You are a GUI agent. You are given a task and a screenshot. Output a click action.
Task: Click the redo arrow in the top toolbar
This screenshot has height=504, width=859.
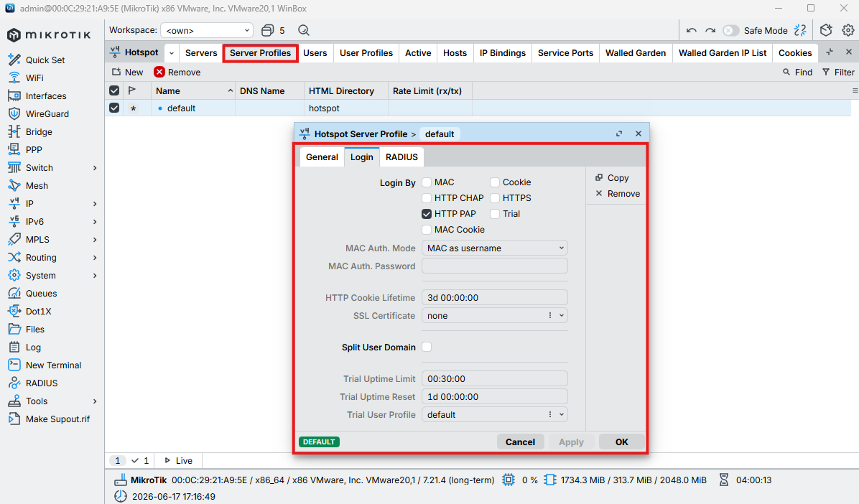pyautogui.click(x=710, y=31)
